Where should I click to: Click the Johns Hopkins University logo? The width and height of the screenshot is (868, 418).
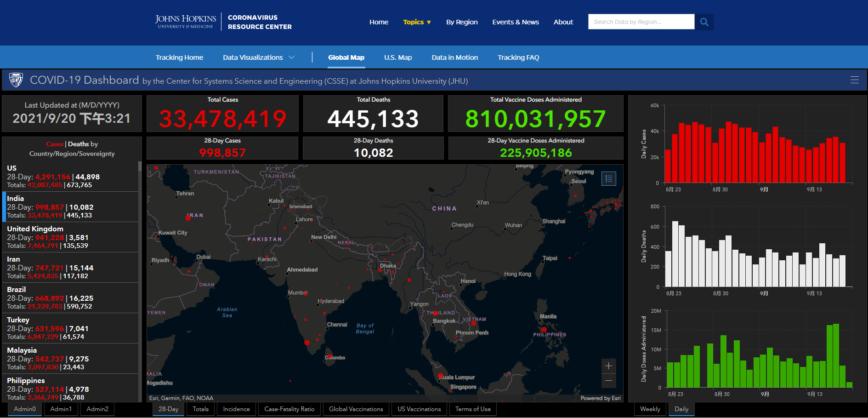point(186,22)
